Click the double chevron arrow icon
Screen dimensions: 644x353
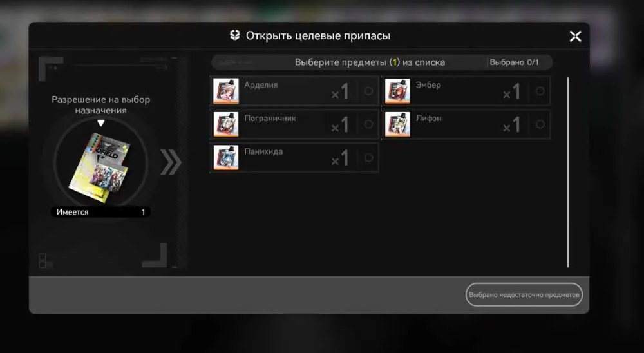[171, 162]
